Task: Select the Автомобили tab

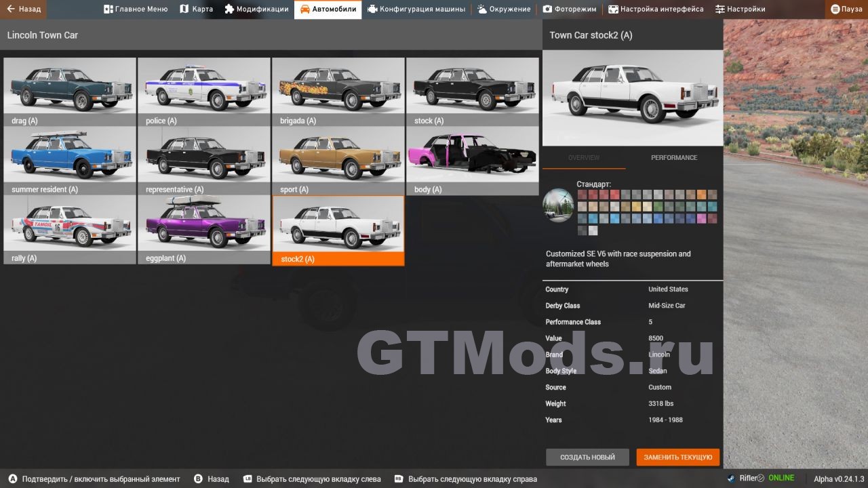Action: click(x=328, y=9)
